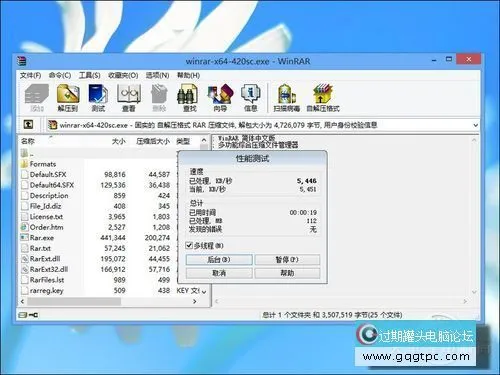Click the drive/key status bar icon
The width and height of the screenshot is (500, 375).
point(28,315)
